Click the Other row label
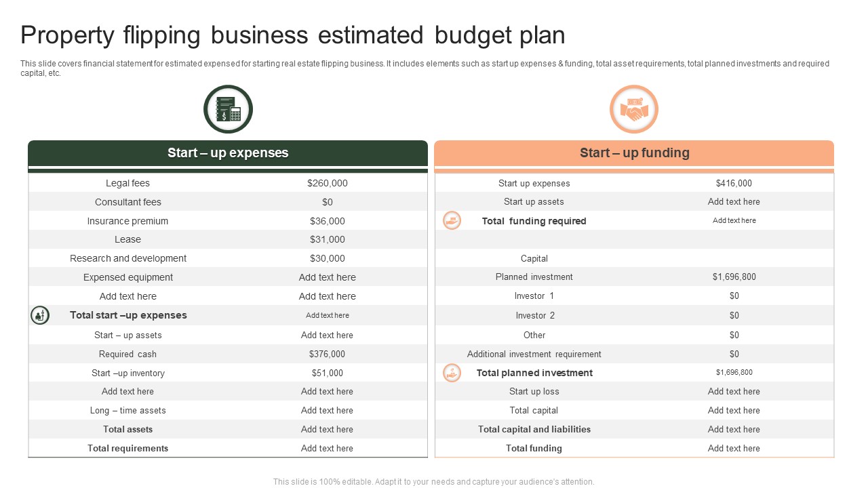Image resolution: width=868 pixels, height=488 pixels. [x=534, y=335]
